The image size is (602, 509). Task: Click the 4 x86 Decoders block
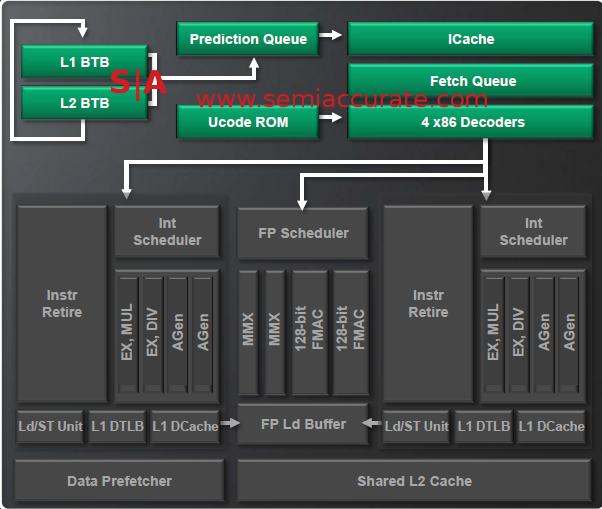(471, 122)
